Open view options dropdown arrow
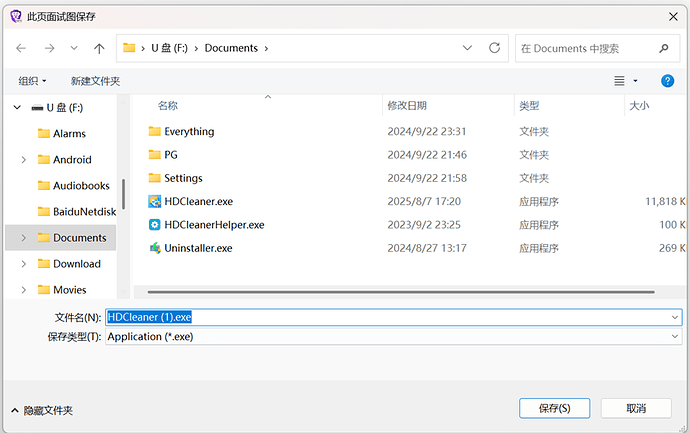Viewport: 690px width, 433px height. click(x=635, y=81)
